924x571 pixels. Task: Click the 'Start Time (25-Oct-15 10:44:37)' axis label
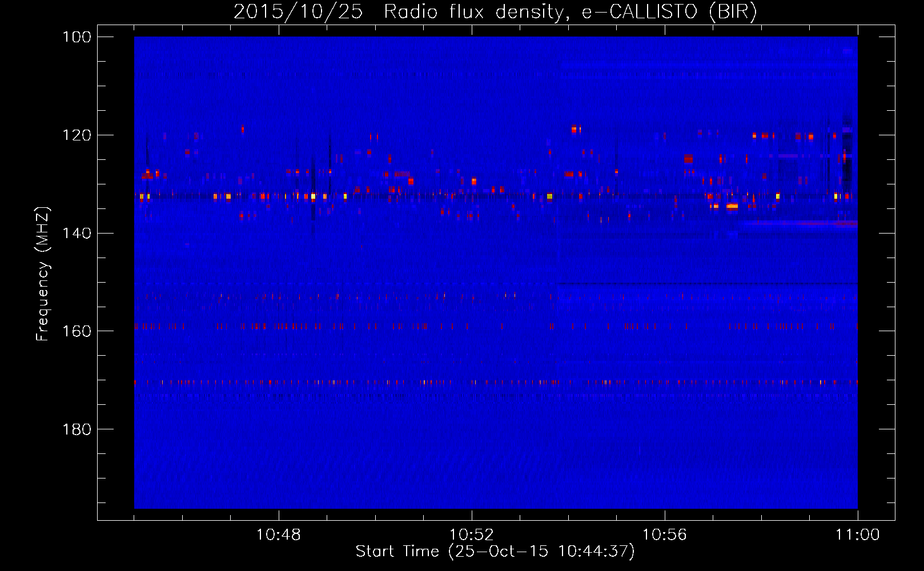495,552
